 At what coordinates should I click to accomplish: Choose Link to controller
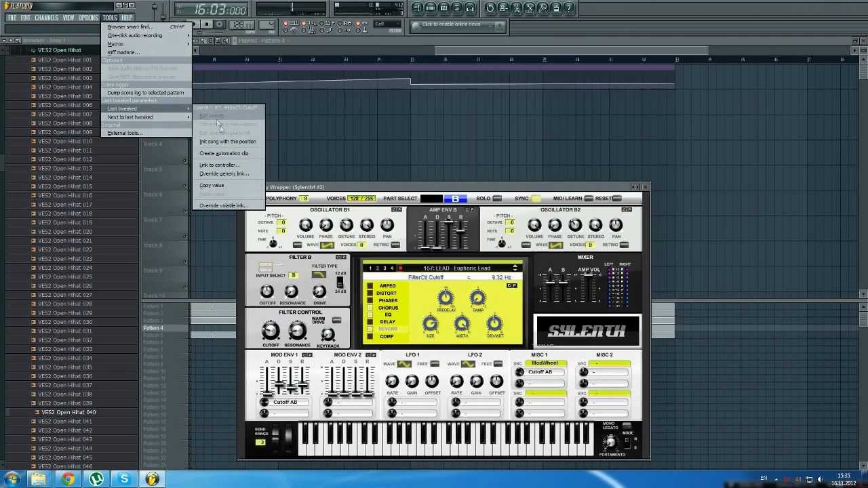click(219, 165)
